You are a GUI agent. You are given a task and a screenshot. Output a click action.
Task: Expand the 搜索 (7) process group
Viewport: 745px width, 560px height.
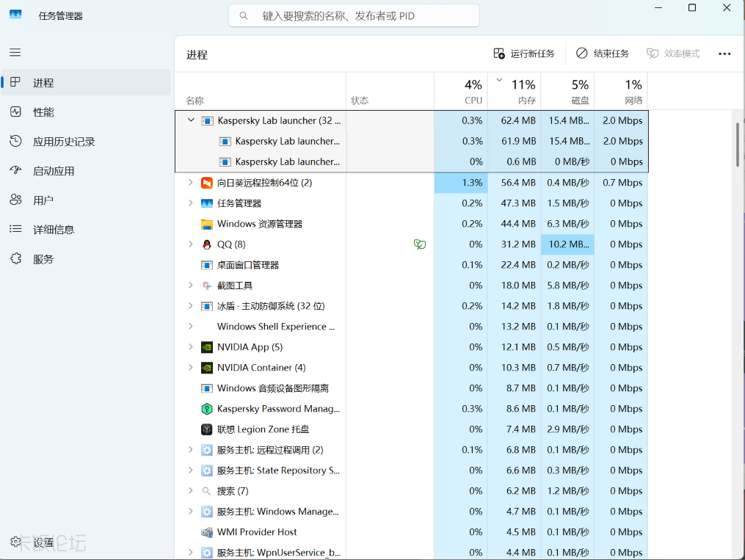pos(191,491)
